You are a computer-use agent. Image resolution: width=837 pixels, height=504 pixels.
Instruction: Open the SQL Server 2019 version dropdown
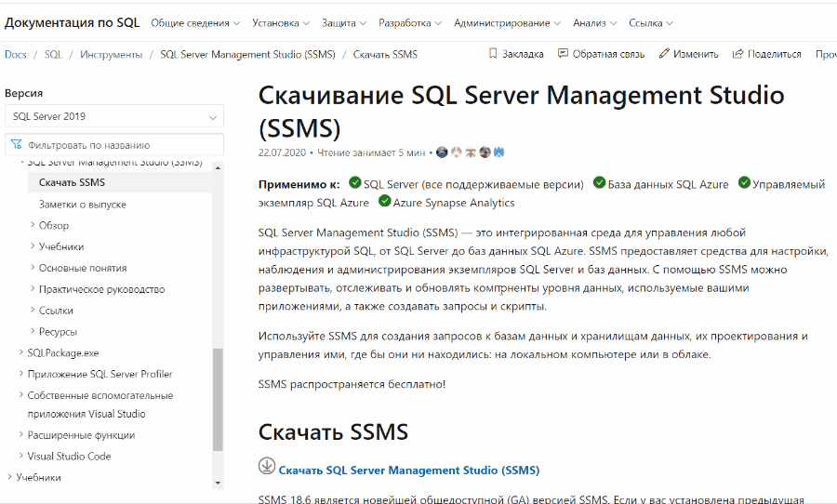(113, 117)
